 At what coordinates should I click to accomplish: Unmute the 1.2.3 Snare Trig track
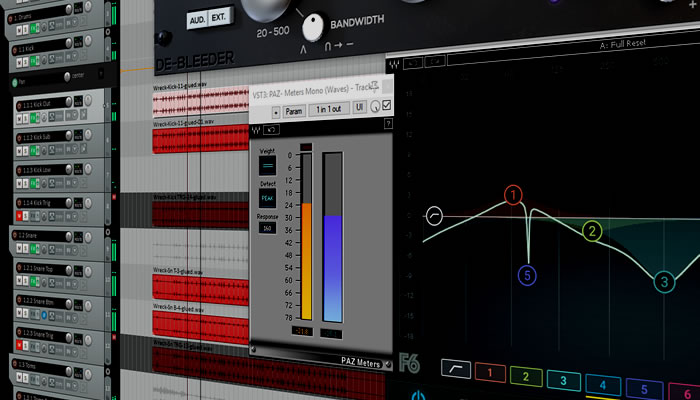tap(19, 345)
